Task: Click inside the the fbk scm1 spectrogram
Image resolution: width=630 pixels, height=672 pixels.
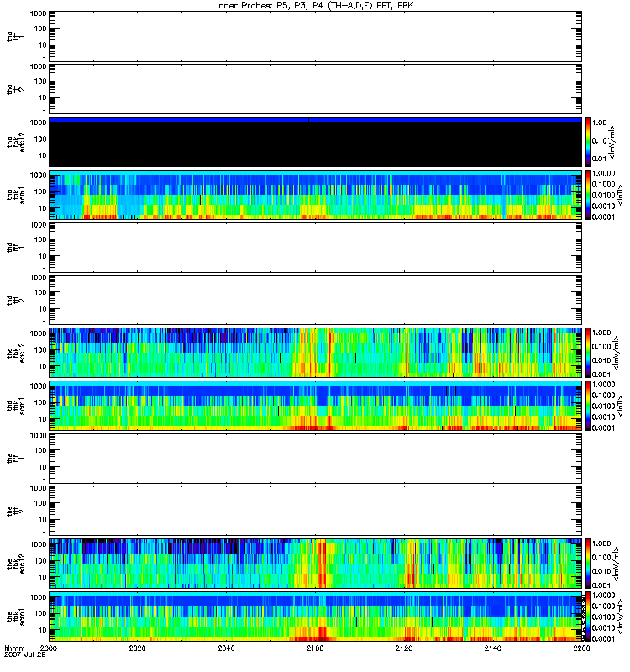Action: tap(315, 617)
